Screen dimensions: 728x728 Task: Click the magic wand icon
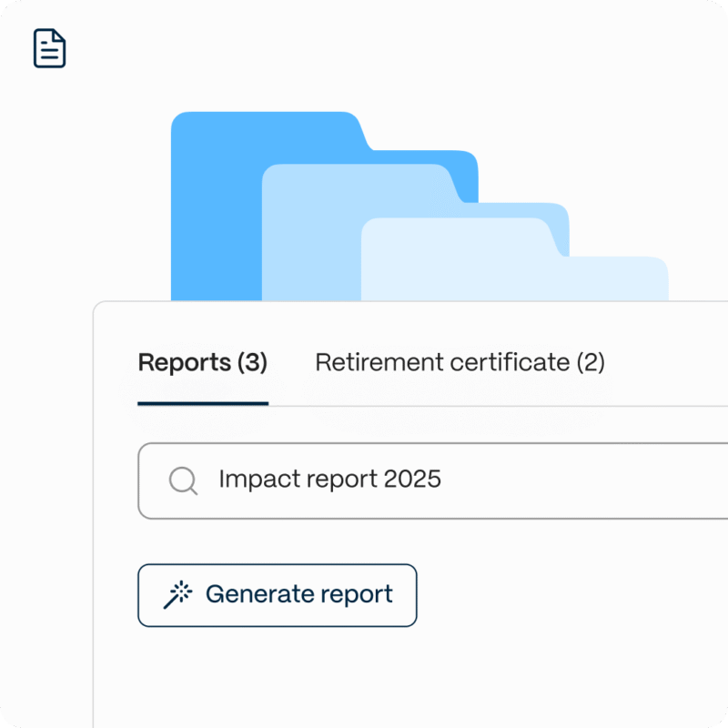point(177,595)
